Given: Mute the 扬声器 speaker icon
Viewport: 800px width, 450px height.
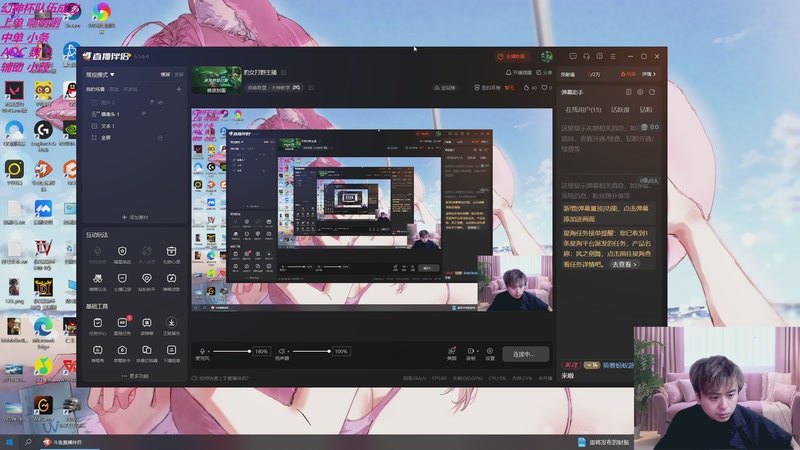Looking at the screenshot, I should pos(282,352).
